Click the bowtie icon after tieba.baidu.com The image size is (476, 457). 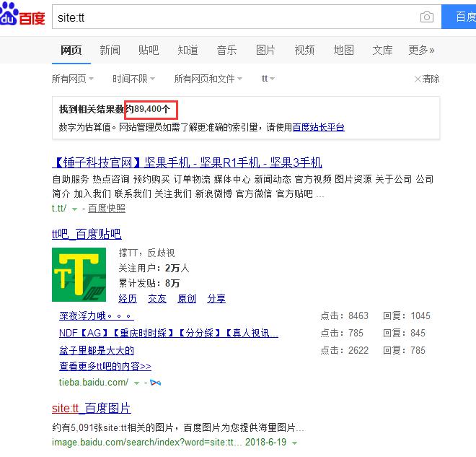[156, 383]
